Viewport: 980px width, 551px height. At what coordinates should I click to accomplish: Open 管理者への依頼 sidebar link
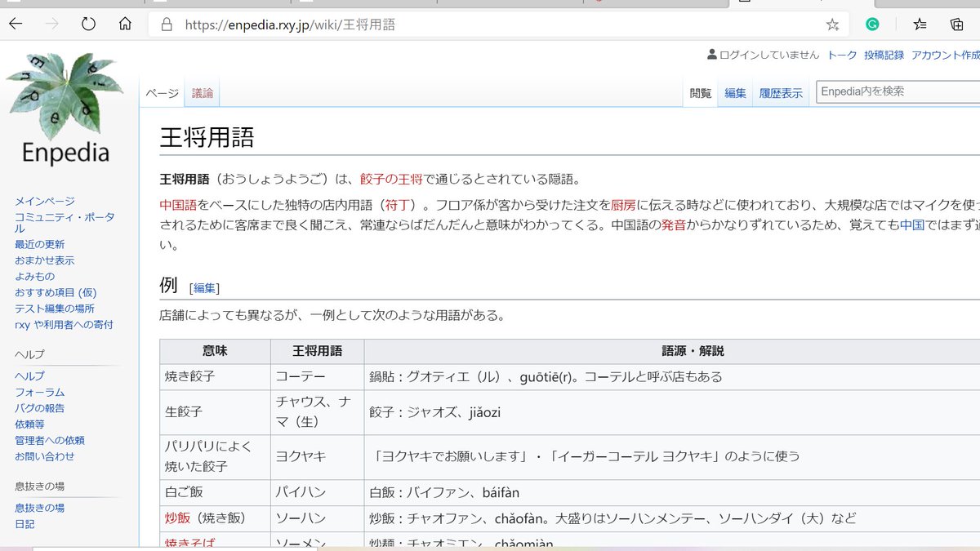49,441
